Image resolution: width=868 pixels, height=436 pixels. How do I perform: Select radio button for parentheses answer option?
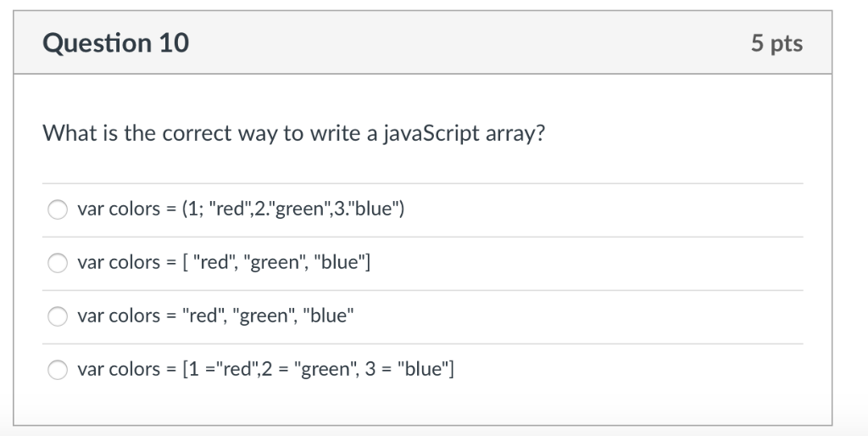[58, 210]
